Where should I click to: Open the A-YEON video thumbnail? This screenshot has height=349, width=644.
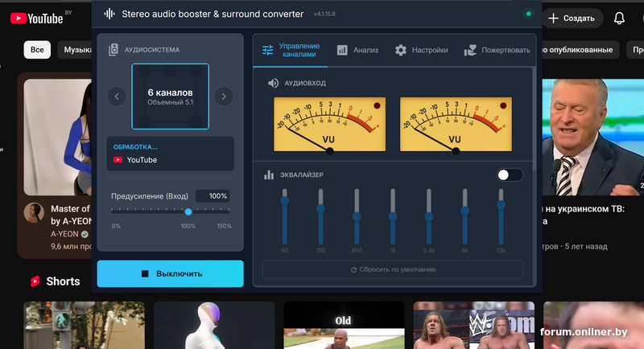point(57,137)
